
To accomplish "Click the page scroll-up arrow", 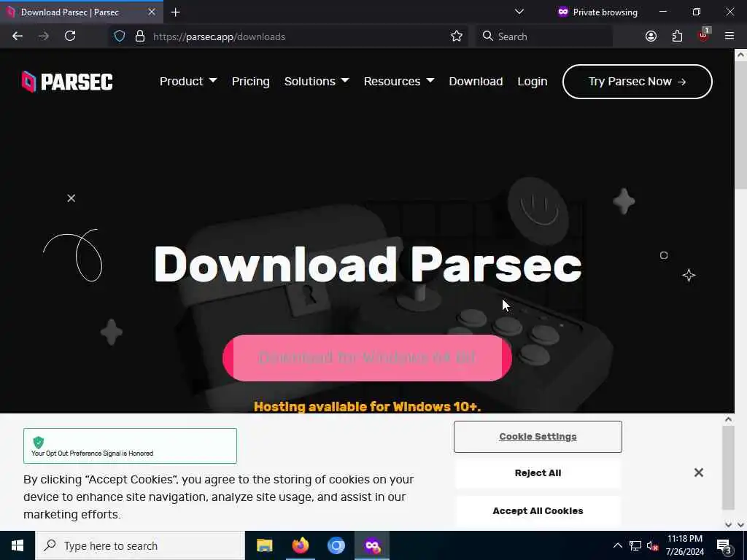I will click(740, 55).
